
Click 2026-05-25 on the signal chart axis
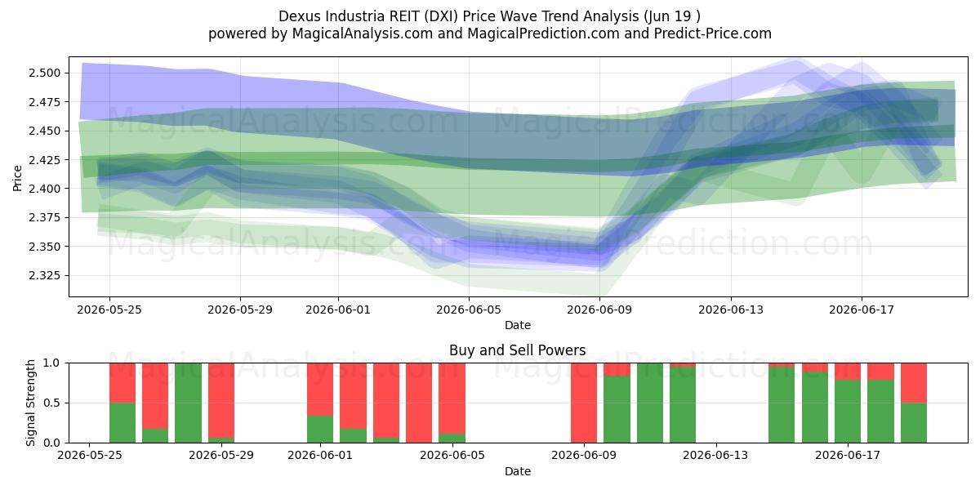89,456
